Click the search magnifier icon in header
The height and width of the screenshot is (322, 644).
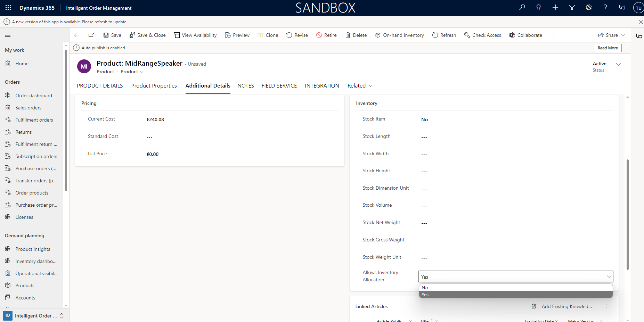[x=522, y=7]
